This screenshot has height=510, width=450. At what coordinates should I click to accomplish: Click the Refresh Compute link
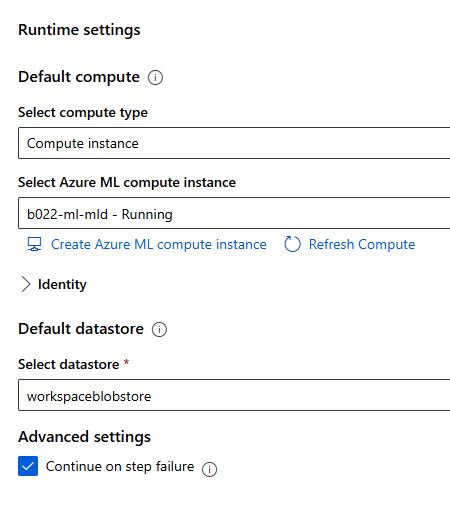(x=362, y=244)
